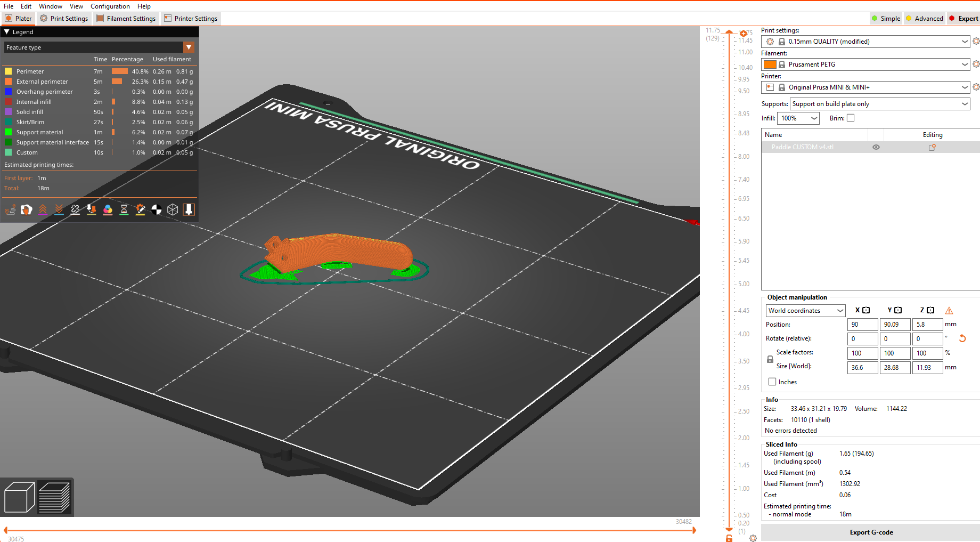Hide Paddle CUSTOM v4.stl with eye icon

[876, 147]
